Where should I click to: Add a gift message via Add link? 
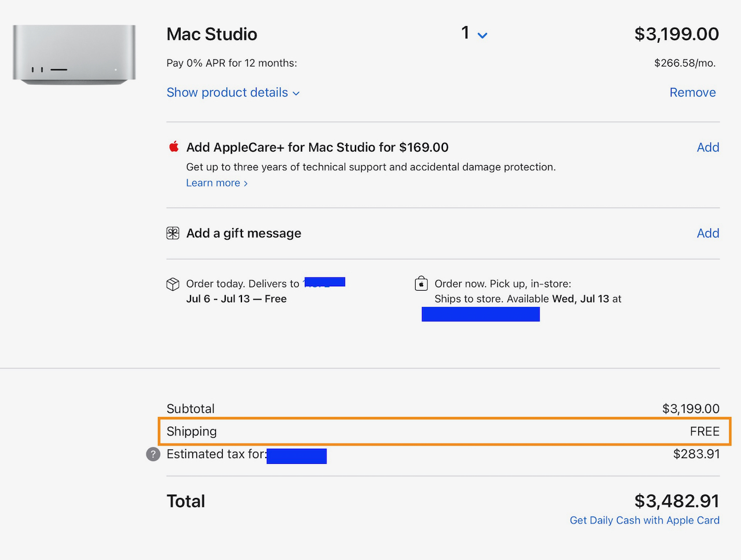click(x=707, y=233)
